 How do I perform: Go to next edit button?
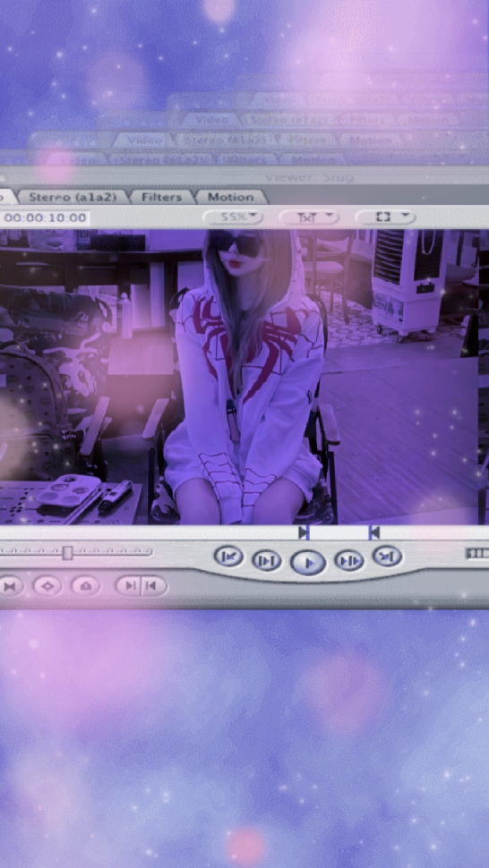(387, 557)
